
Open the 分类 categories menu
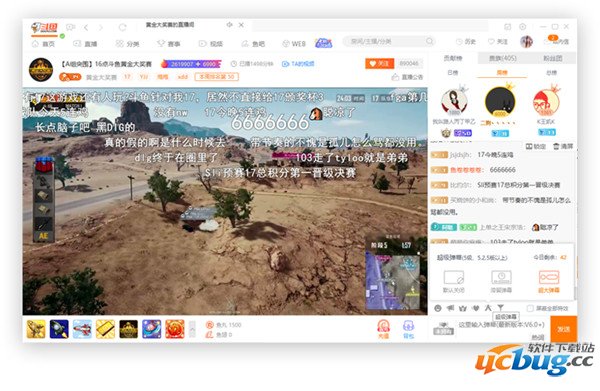tap(128, 44)
